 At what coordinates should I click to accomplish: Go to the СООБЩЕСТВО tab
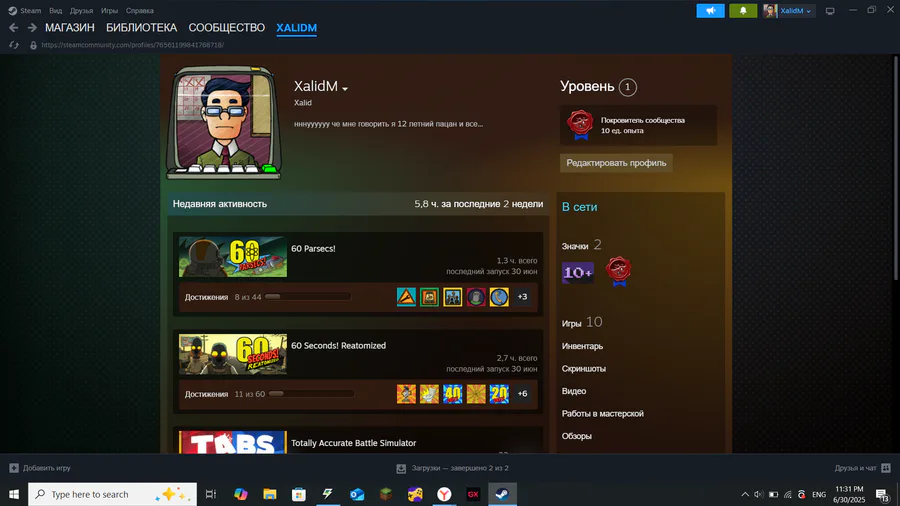(x=227, y=28)
